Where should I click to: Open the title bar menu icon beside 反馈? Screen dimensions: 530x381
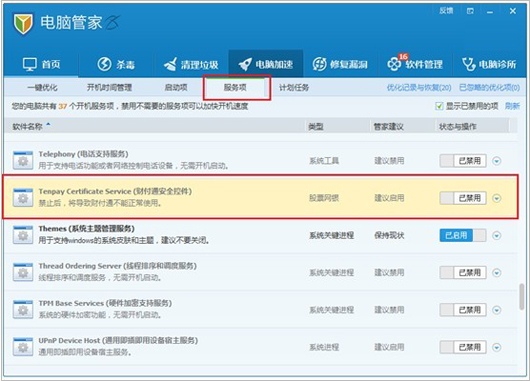coord(470,11)
